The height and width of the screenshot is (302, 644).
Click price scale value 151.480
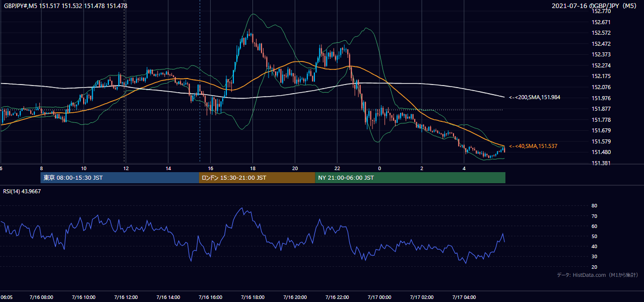click(601, 152)
